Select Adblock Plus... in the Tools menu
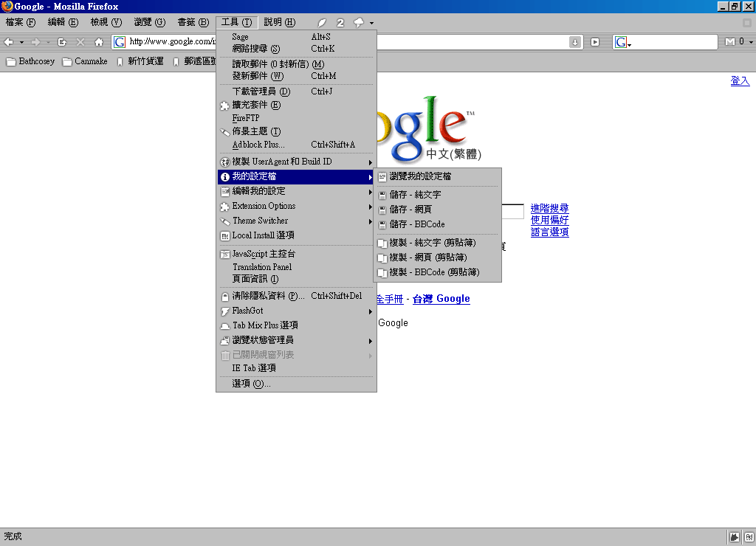Screen dimensions: 756x546 (258, 145)
